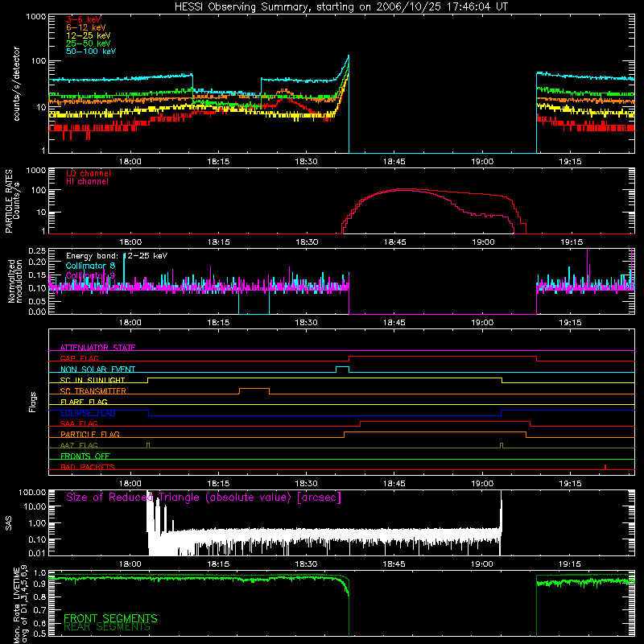
Task: Click the 18:45 tick label under the top plot
Action: (394, 162)
